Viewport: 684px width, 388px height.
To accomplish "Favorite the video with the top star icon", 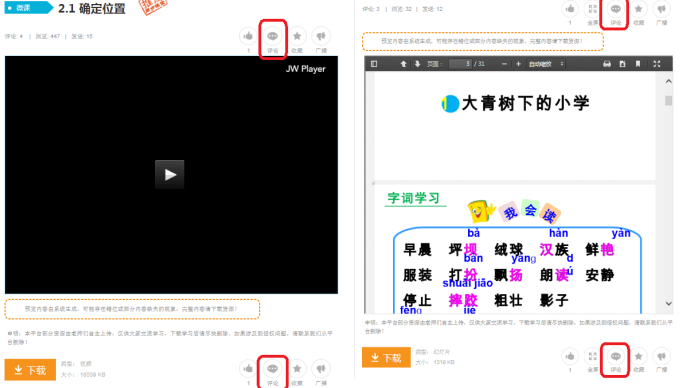I will pyautogui.click(x=297, y=36).
